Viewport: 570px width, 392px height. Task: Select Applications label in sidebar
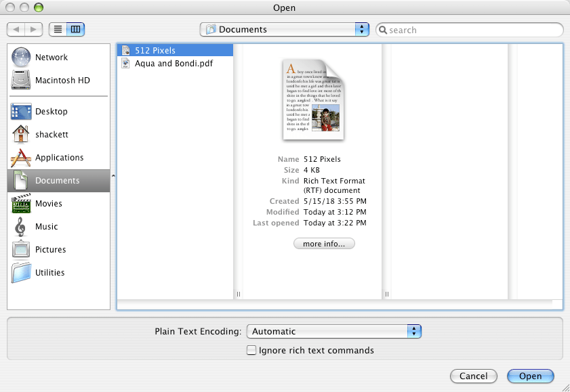click(59, 158)
